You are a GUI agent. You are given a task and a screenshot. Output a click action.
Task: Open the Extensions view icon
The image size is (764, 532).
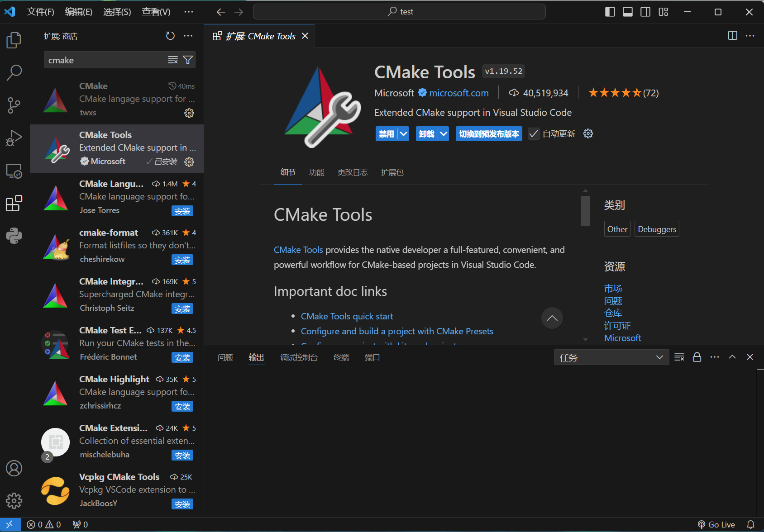point(14,203)
